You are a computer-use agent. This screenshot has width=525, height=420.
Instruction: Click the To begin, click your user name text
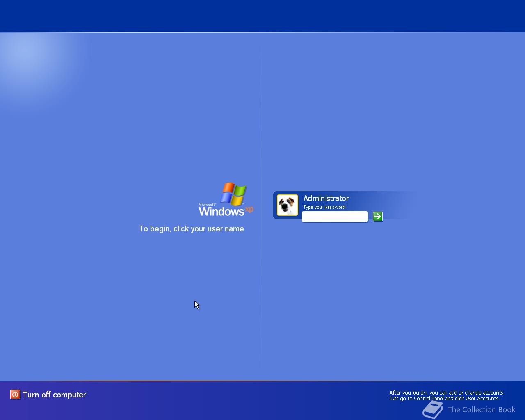[x=191, y=229]
